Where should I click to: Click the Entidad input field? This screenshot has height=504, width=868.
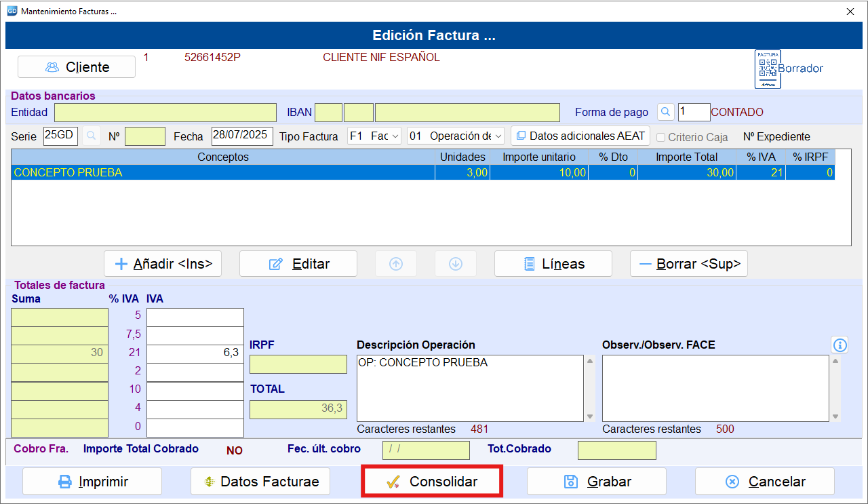tap(165, 113)
